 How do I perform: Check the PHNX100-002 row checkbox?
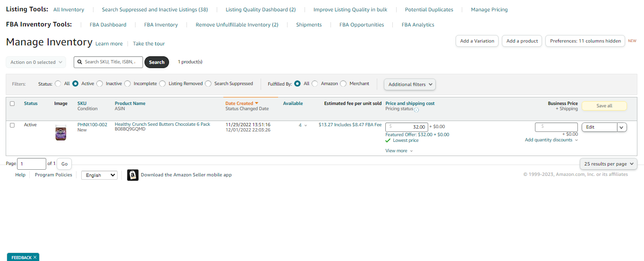point(12,125)
